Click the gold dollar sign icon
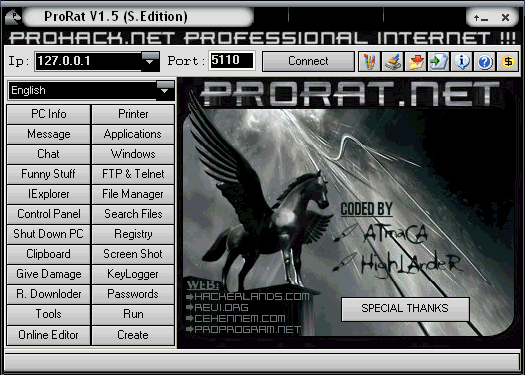525x375 pixels. (508, 61)
